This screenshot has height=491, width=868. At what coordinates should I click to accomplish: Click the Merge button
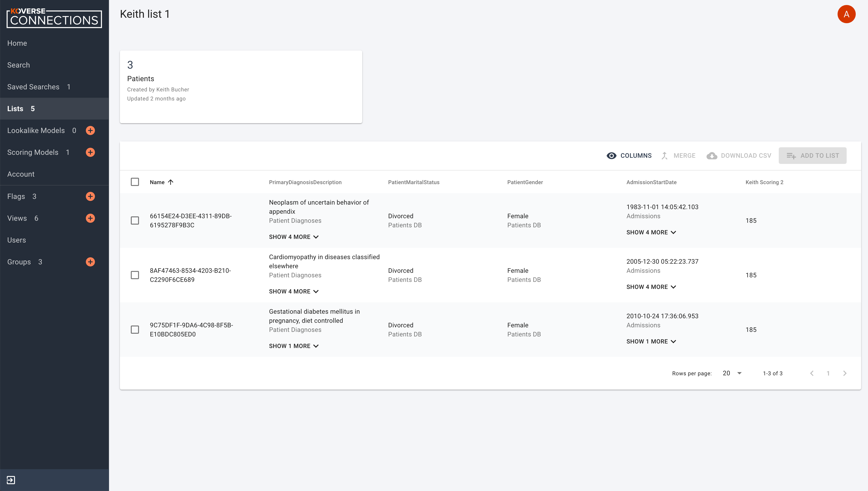coord(679,156)
